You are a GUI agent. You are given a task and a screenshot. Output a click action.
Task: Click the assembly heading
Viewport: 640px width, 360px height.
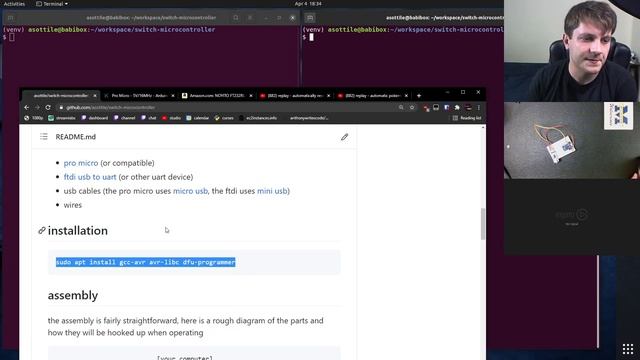click(73, 295)
